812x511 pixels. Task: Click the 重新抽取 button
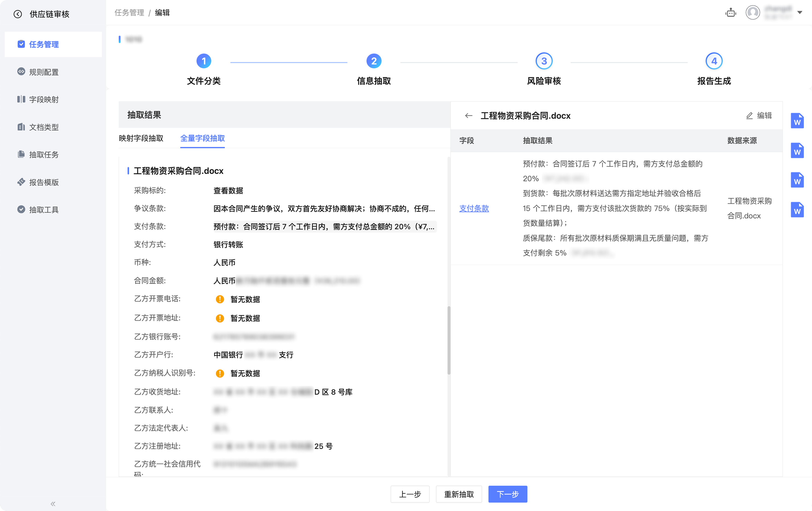point(459,494)
